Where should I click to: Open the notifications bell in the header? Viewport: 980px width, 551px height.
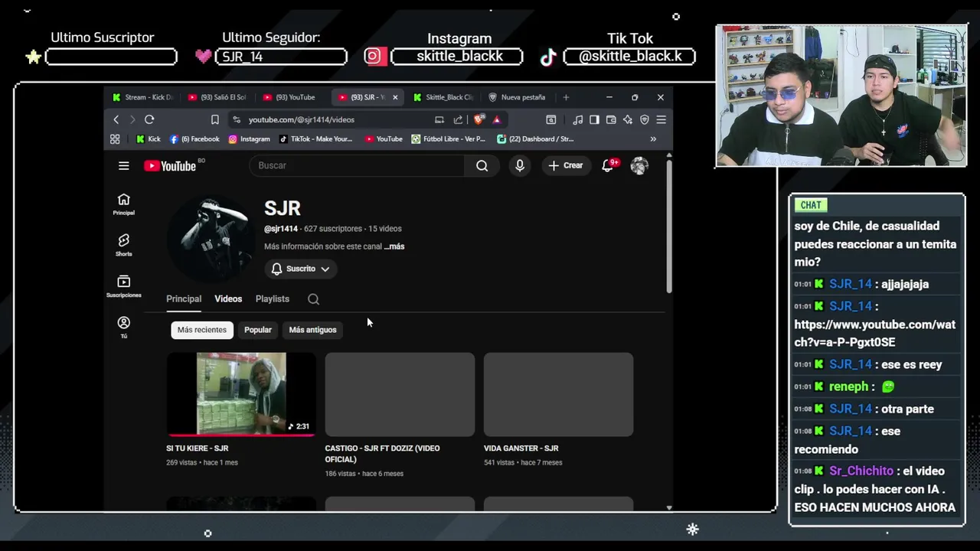coord(608,165)
